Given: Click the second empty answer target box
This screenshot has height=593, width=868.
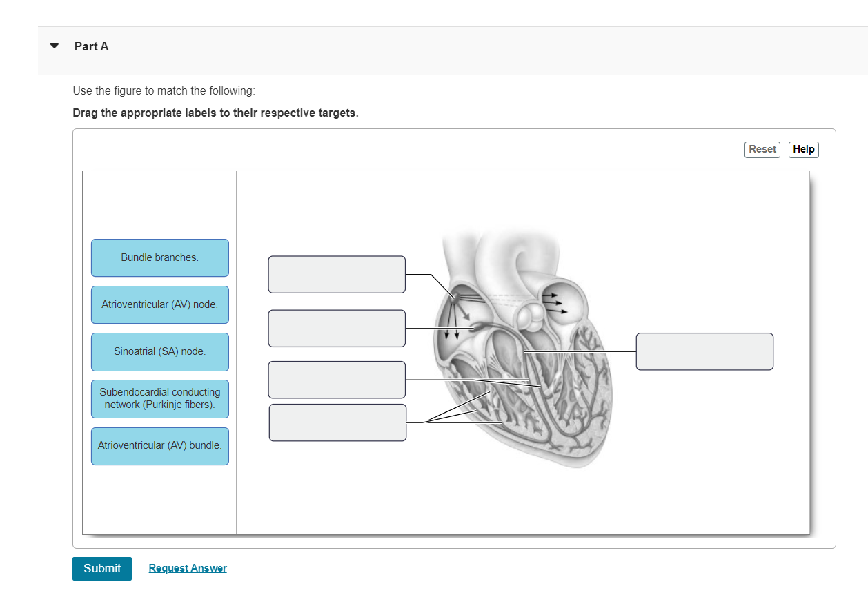Looking at the screenshot, I should pyautogui.click(x=337, y=328).
